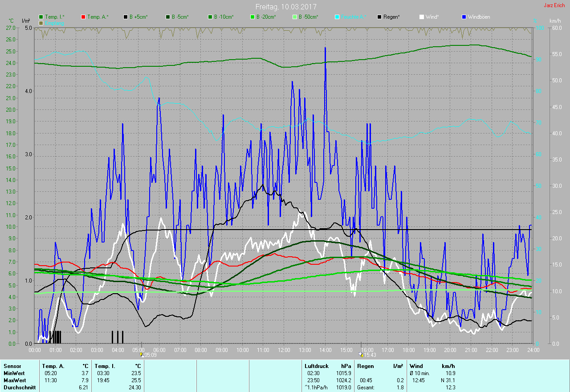This screenshot has height=392, width=570.
Task: Click the olive legend swatch in second row
Action: (41, 23)
